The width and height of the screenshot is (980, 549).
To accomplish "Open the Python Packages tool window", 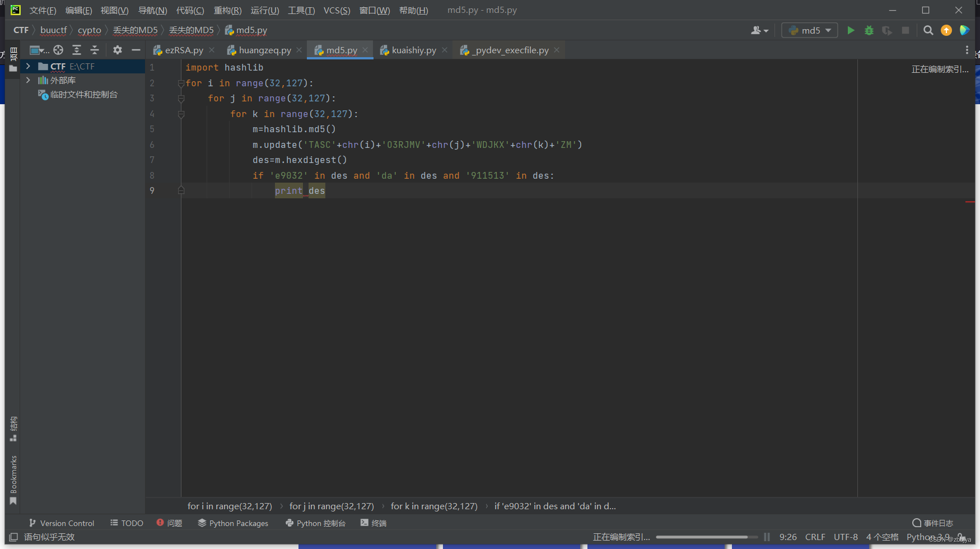I will [233, 523].
